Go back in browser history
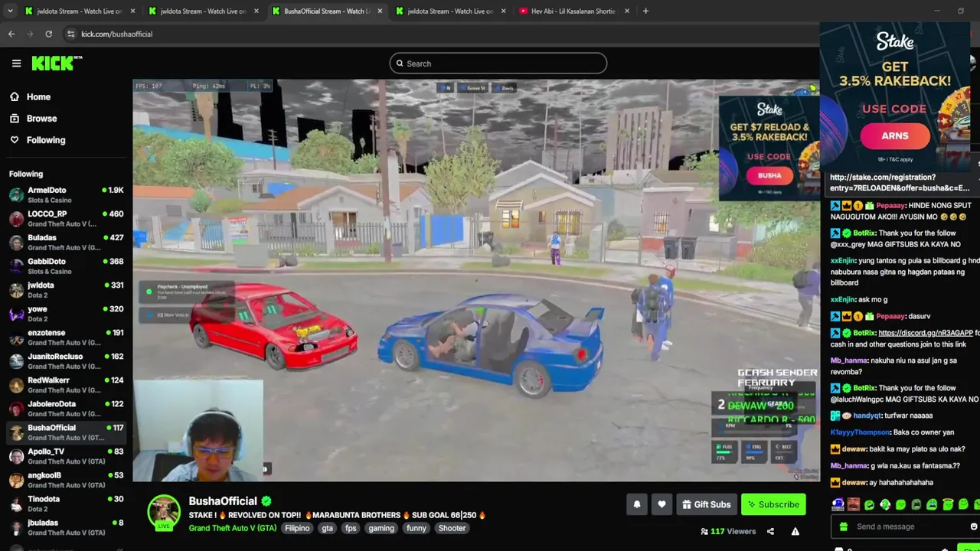The height and width of the screenshot is (551, 980). [11, 34]
